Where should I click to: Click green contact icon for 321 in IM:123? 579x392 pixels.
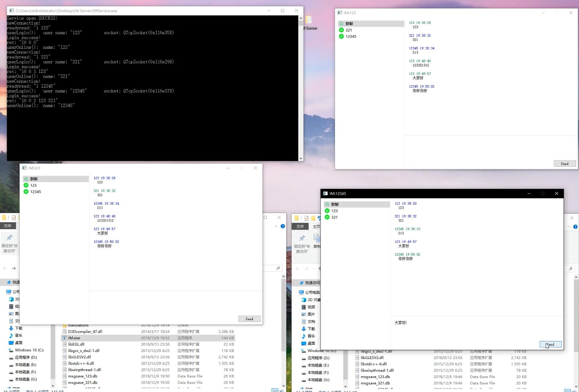click(341, 30)
